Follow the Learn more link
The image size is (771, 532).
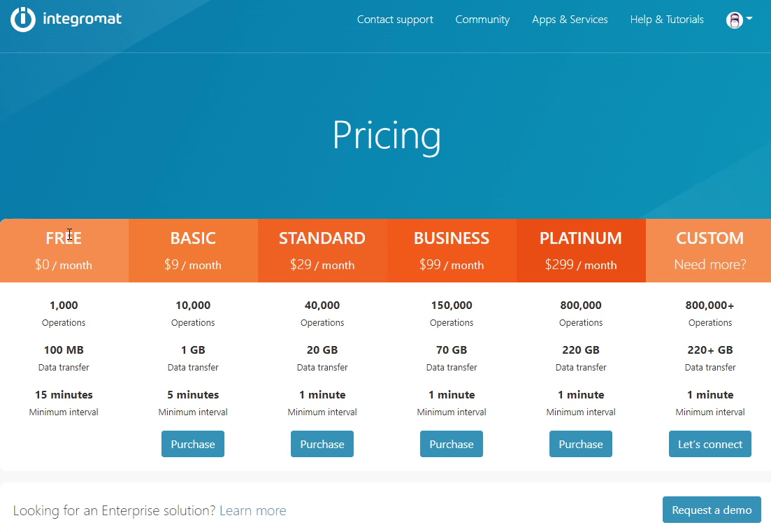coord(252,510)
